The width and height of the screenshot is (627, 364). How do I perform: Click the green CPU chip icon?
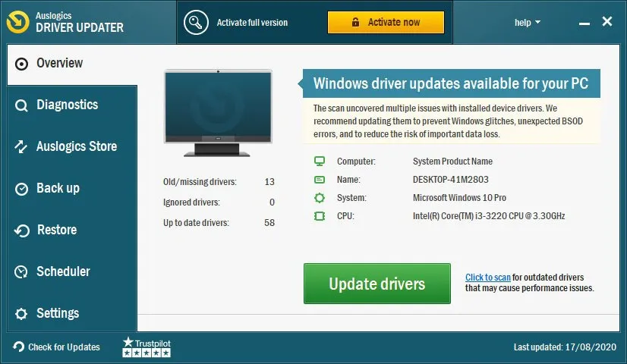320,216
